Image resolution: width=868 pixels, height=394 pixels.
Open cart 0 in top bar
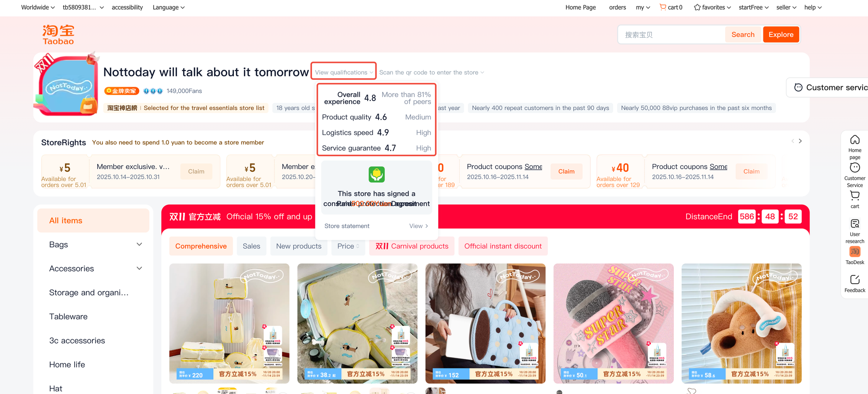(671, 7)
